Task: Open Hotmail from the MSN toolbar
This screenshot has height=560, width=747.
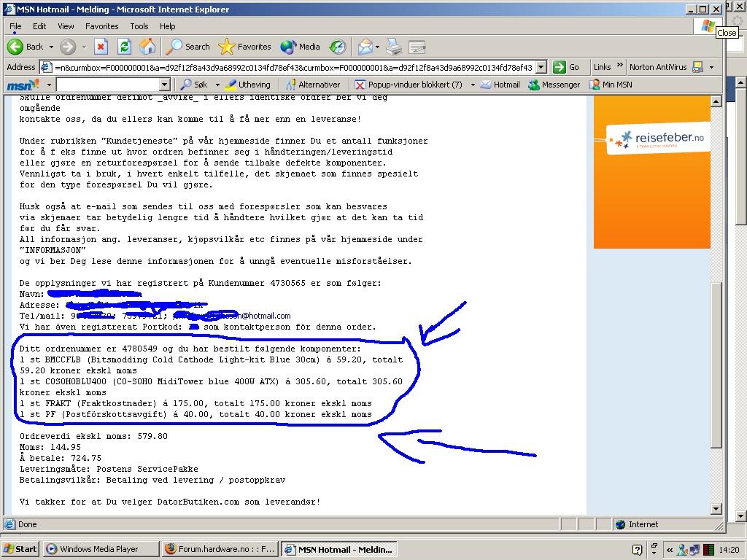Action: click(x=500, y=85)
